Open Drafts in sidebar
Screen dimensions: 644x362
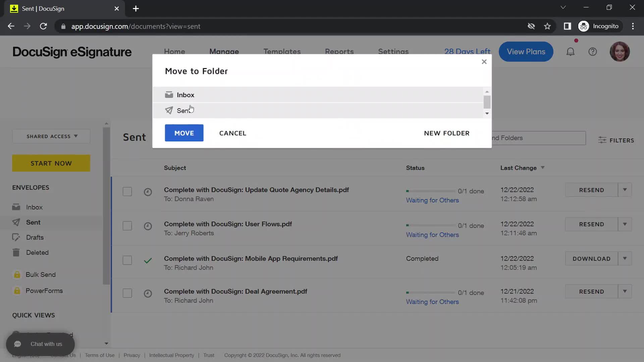35,237
